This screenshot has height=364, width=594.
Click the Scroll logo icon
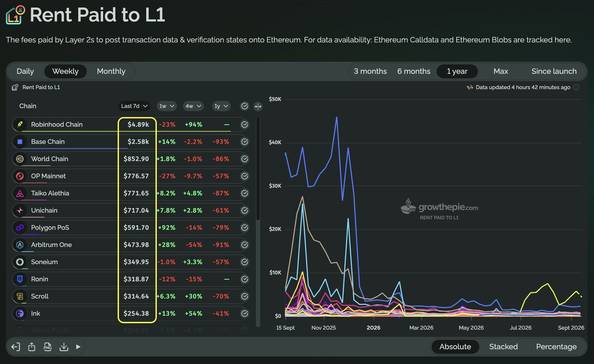click(20, 297)
